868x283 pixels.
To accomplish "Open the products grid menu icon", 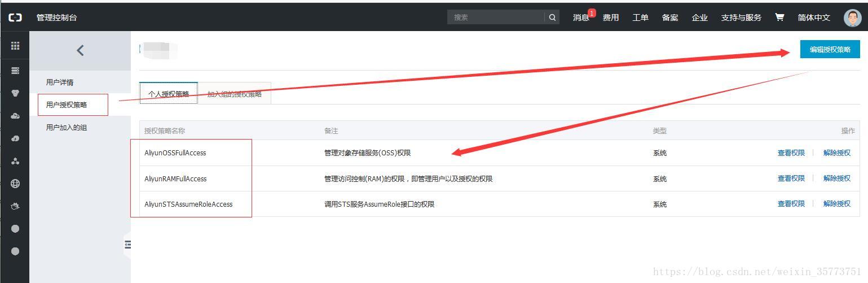I will (15, 46).
